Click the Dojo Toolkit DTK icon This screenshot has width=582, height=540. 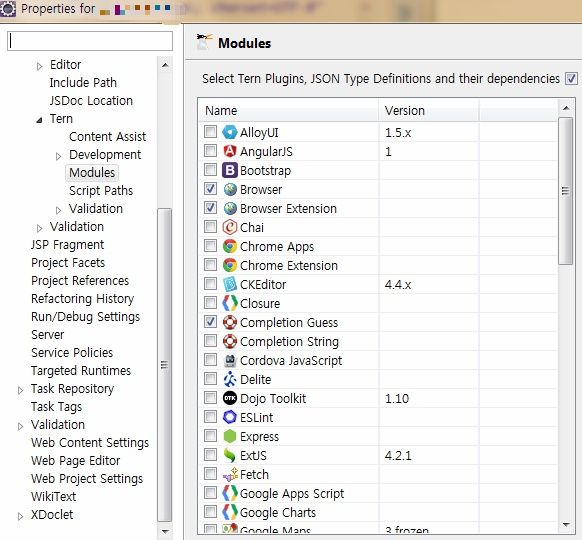click(230, 398)
